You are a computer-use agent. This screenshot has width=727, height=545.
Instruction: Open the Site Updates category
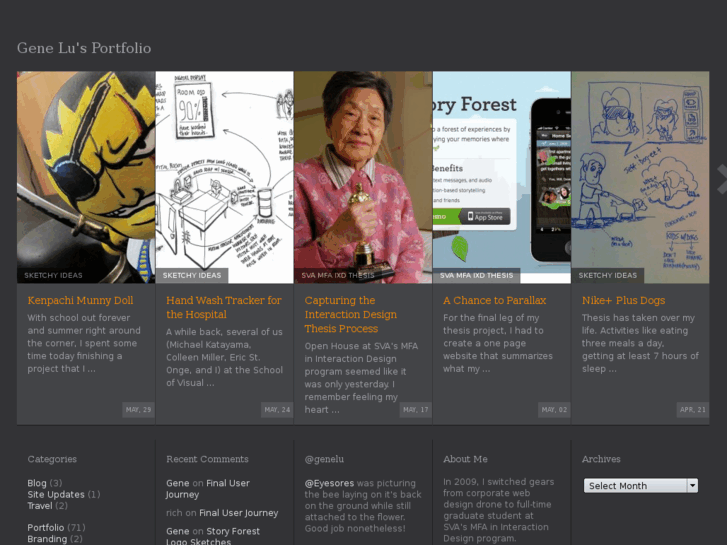(x=56, y=494)
